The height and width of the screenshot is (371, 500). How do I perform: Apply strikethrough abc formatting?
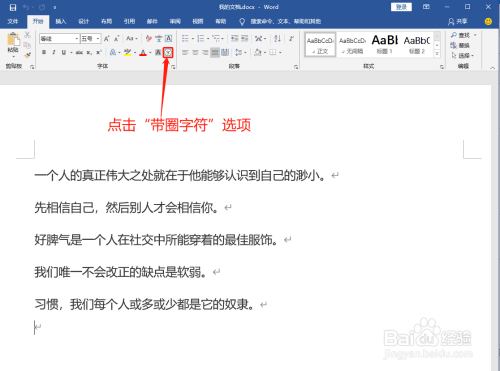click(x=79, y=53)
